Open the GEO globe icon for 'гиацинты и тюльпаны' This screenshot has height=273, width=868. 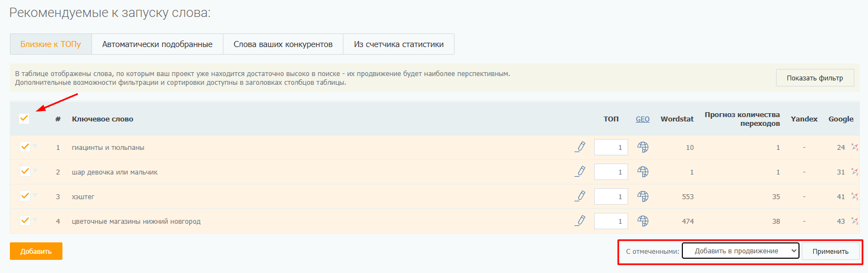coord(643,147)
